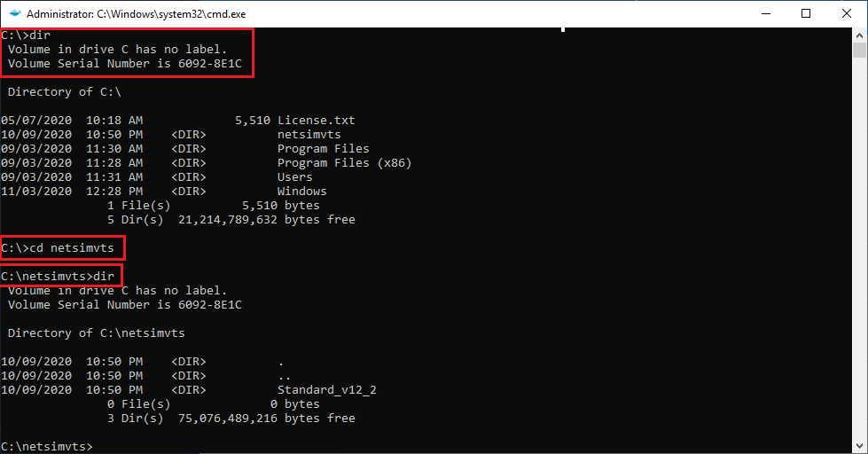Click 'License.txt' file name

pyautogui.click(x=317, y=120)
